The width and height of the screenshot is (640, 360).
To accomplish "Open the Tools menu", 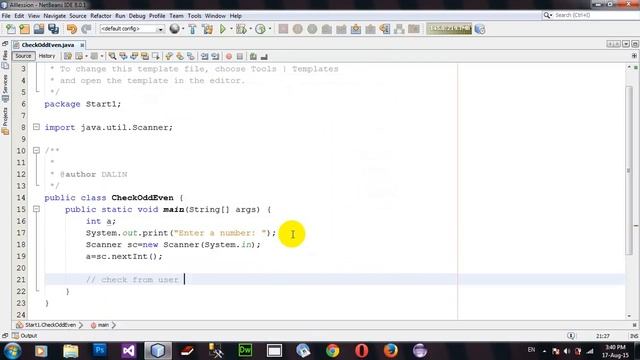I will tap(194, 16).
